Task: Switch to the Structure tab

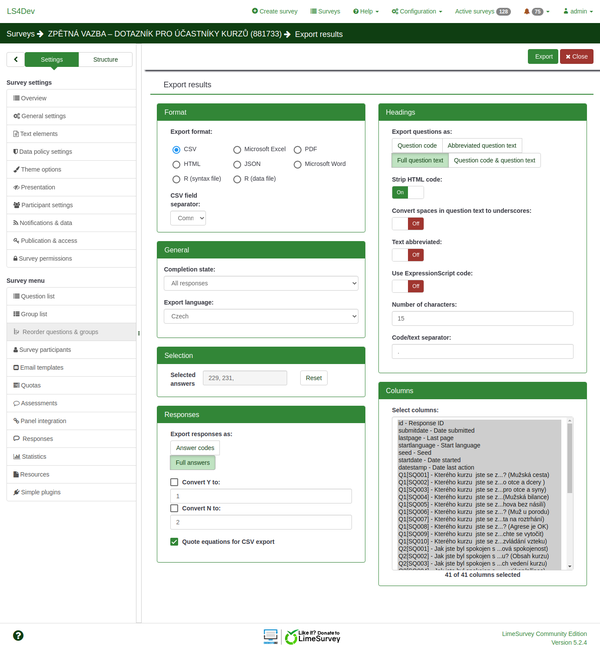Action: pyautogui.click(x=105, y=59)
